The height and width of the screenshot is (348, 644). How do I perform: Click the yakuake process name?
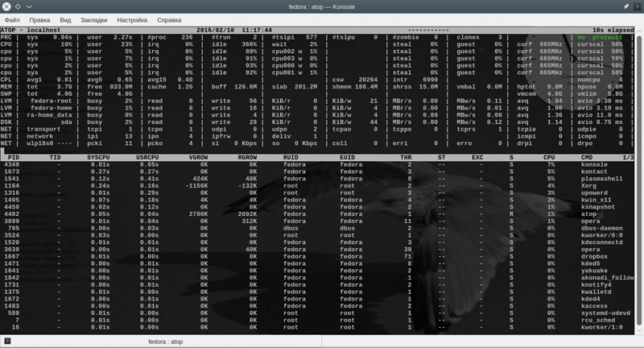594,271
